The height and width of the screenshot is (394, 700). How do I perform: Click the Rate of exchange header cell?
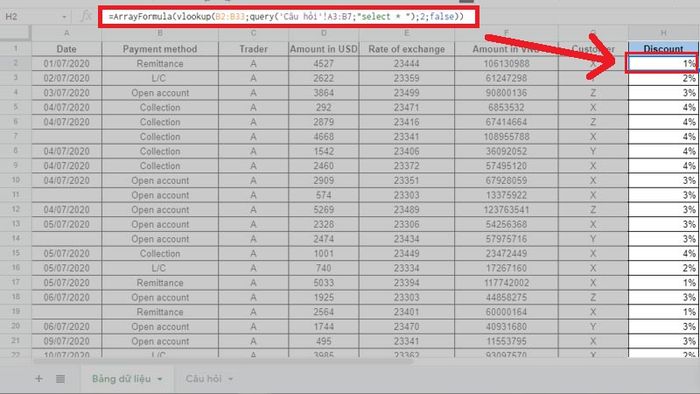point(406,49)
